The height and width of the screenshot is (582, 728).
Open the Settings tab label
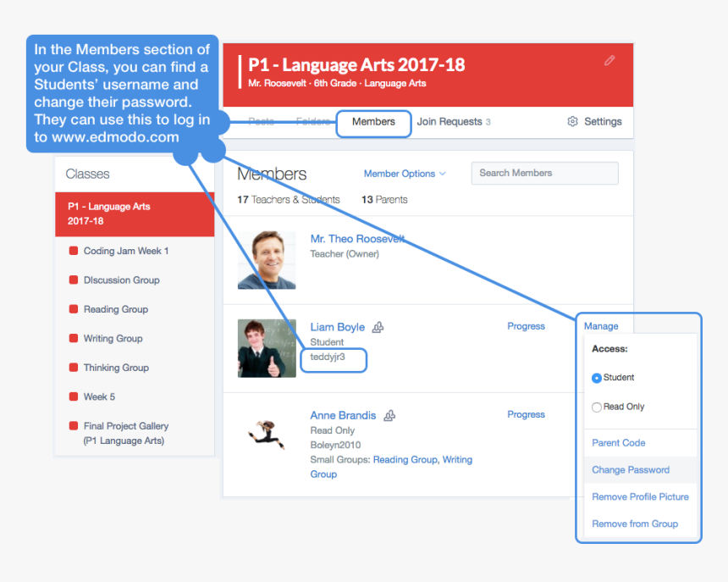(603, 122)
